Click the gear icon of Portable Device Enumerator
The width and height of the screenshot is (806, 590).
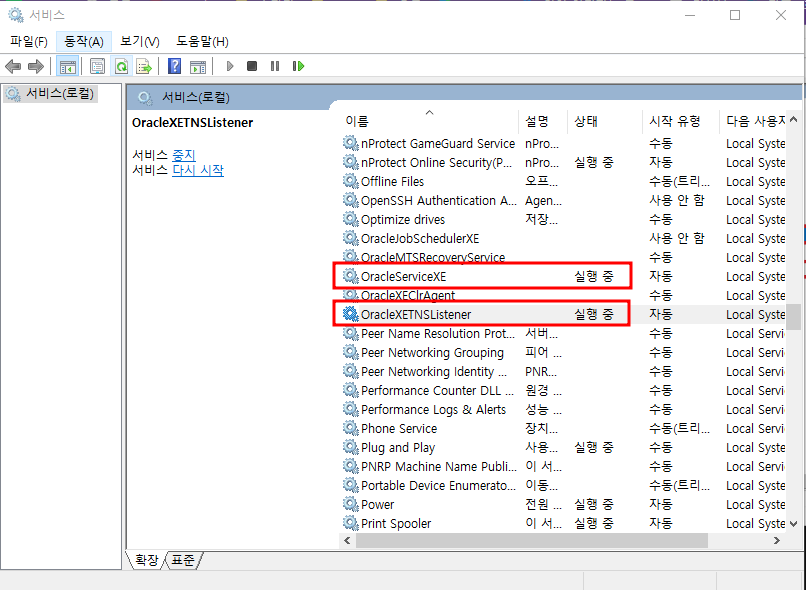click(351, 485)
